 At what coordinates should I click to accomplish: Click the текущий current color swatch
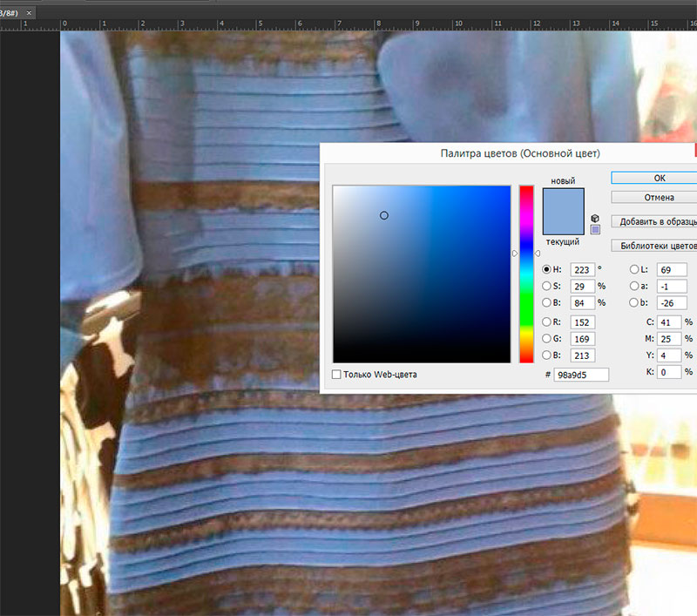click(562, 223)
